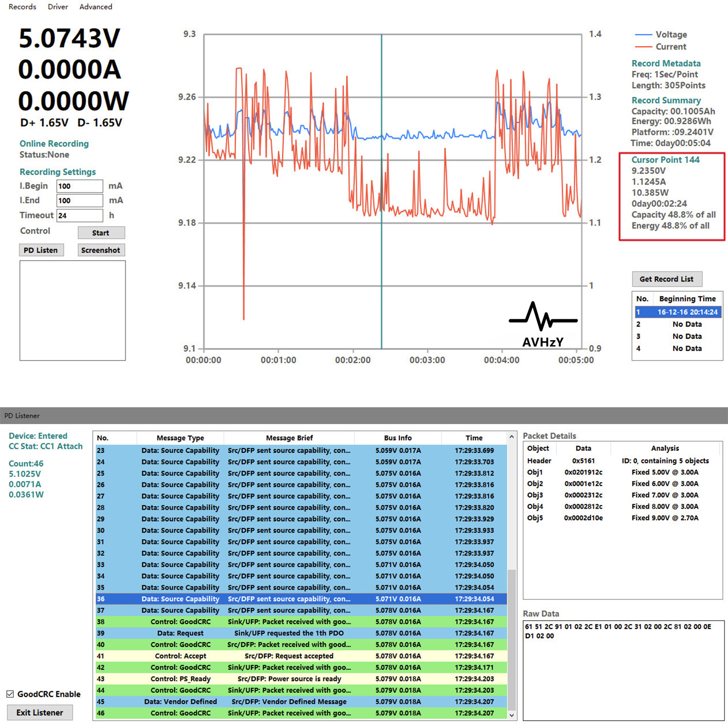Select record 1 dated 16-12-16 20:14:24

[678, 312]
